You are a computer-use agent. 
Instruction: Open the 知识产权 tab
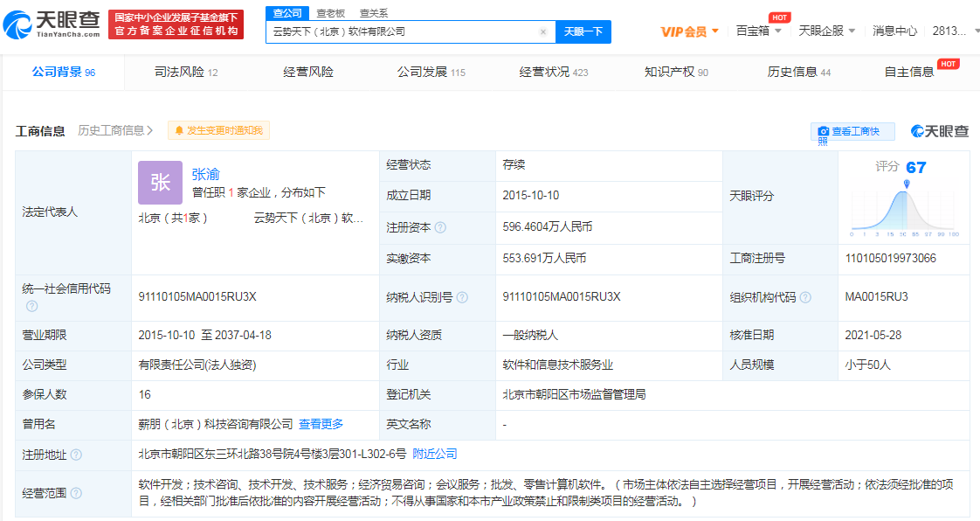(676, 72)
